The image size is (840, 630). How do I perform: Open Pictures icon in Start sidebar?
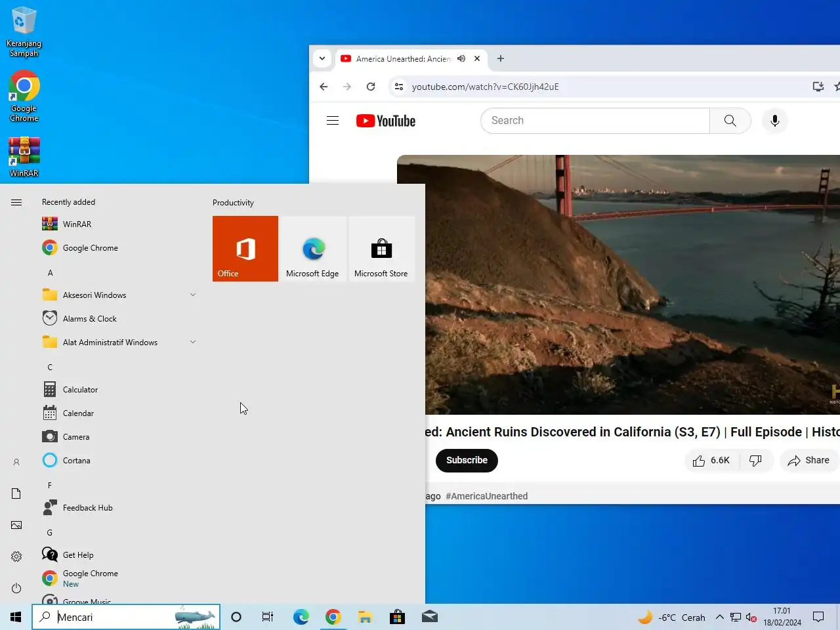(16, 525)
